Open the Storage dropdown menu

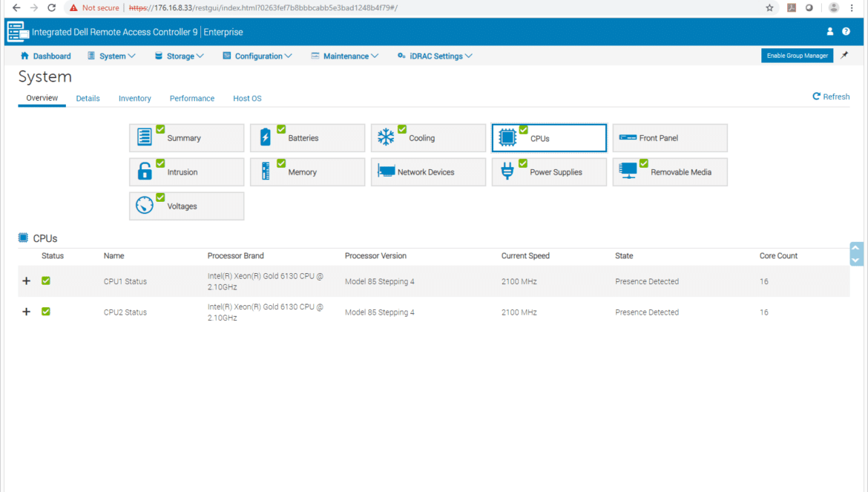(180, 56)
